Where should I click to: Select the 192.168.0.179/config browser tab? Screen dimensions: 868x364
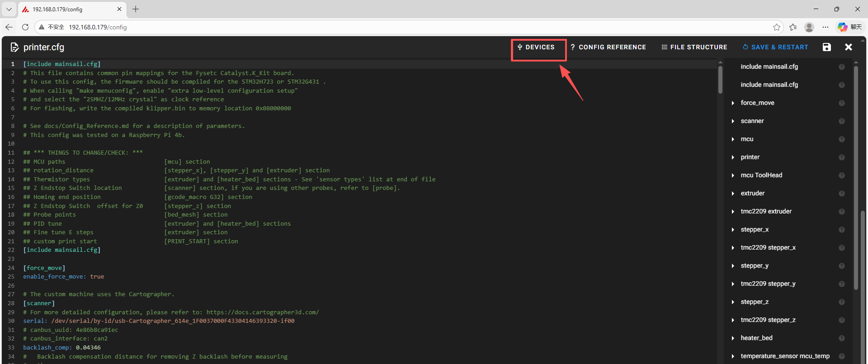coord(72,9)
